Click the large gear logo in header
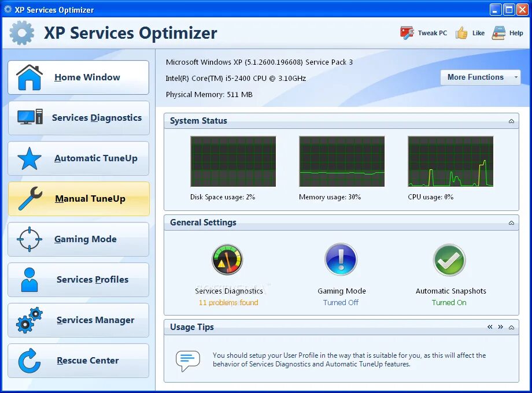The height and width of the screenshot is (393, 532). 22,32
